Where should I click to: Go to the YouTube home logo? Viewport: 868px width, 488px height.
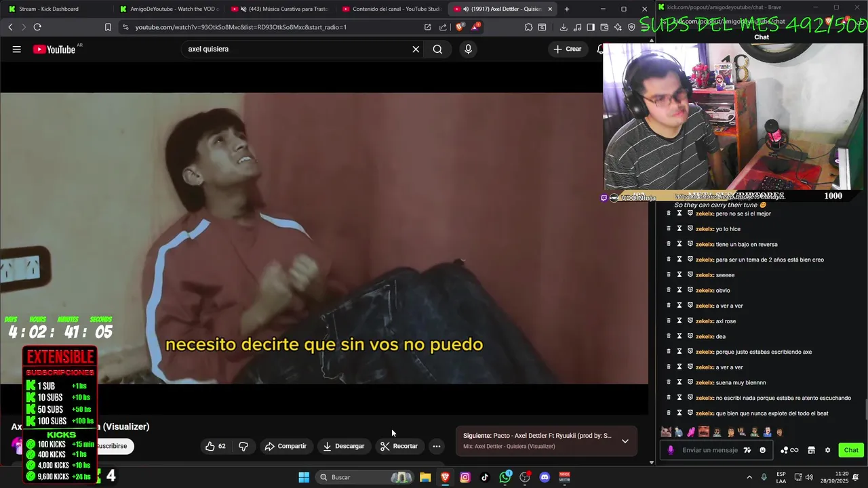(x=54, y=49)
